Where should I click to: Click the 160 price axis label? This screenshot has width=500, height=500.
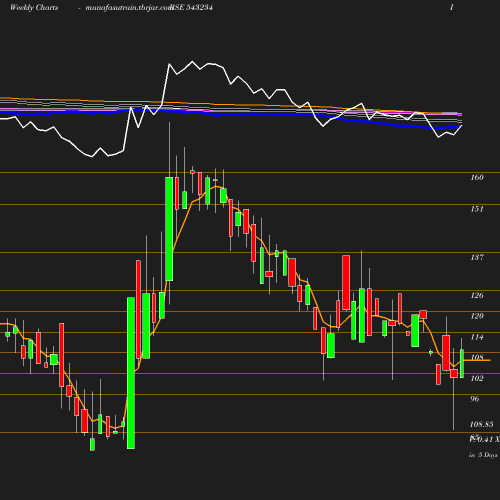[x=477, y=177]
